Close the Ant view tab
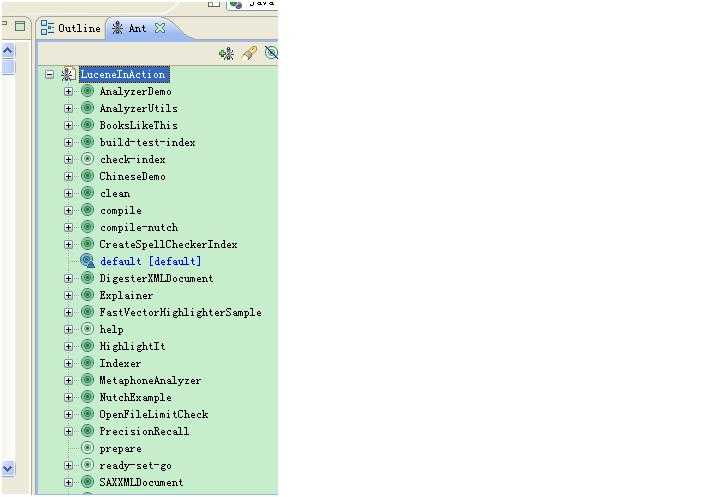This screenshot has width=720, height=497. tap(160, 28)
